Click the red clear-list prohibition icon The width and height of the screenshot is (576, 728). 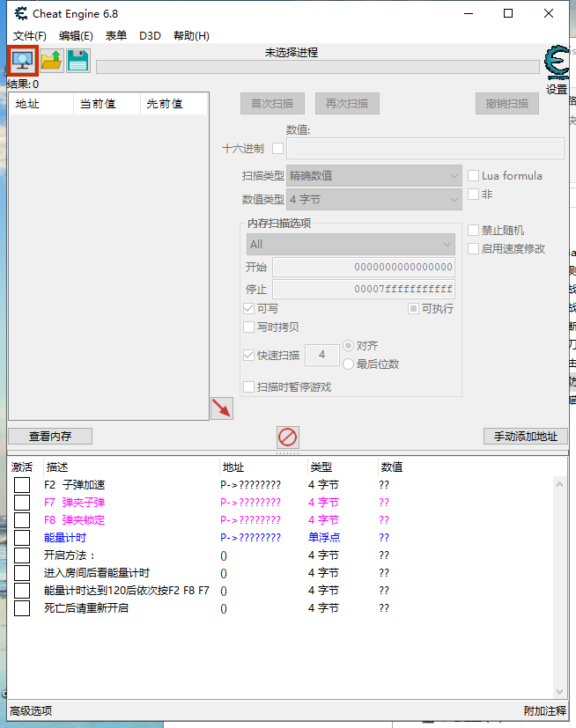[287, 437]
